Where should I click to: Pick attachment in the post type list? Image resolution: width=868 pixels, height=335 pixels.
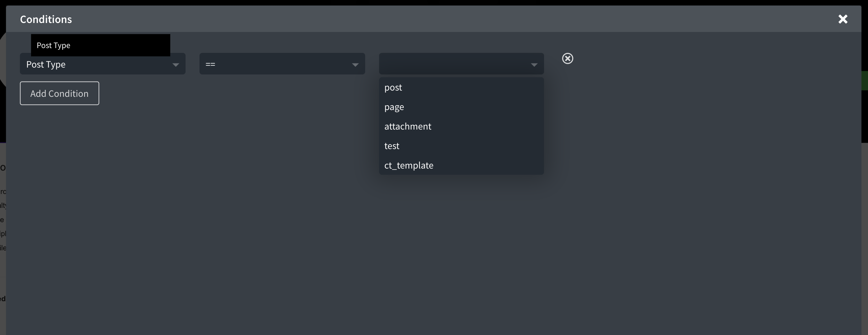(408, 126)
